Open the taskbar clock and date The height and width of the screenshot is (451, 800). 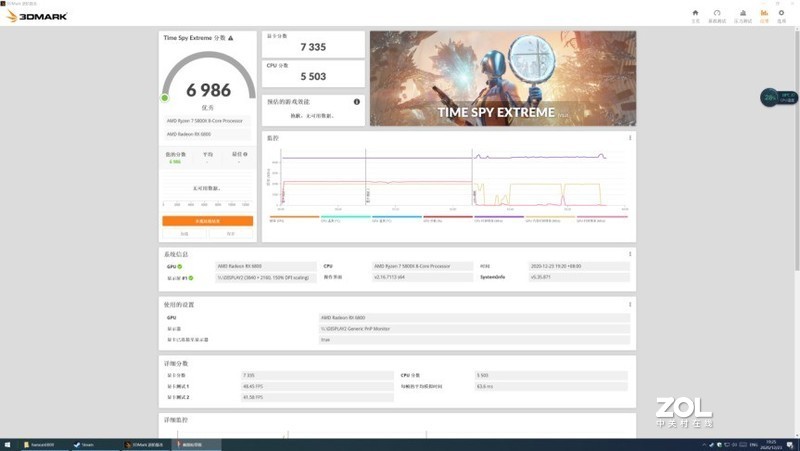coord(771,445)
